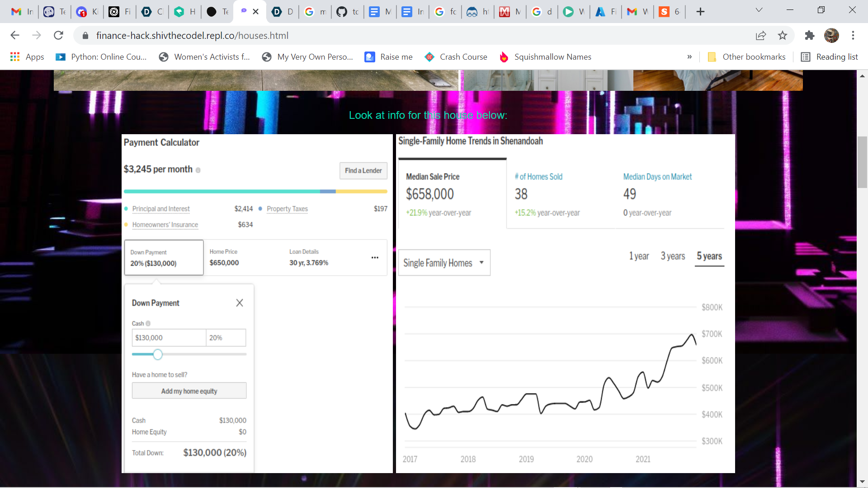Viewport: 868px width, 488px height.
Task: Open the Chrome three-dot menu
Action: point(853,35)
